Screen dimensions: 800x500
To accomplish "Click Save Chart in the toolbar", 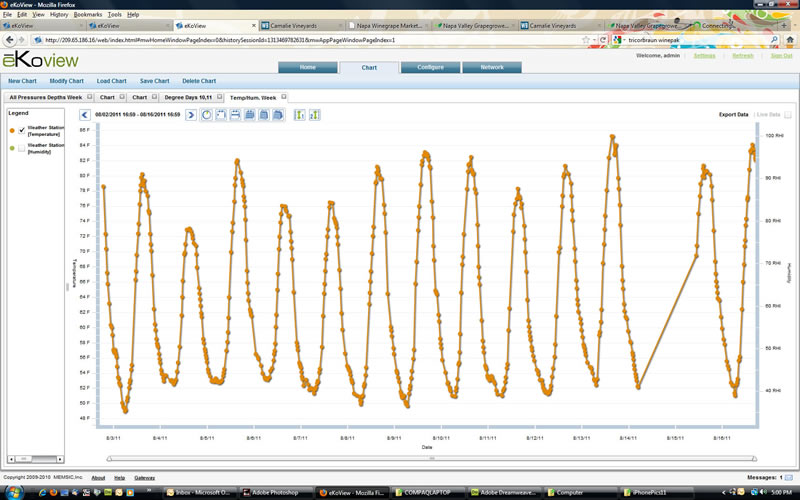I will [154, 81].
